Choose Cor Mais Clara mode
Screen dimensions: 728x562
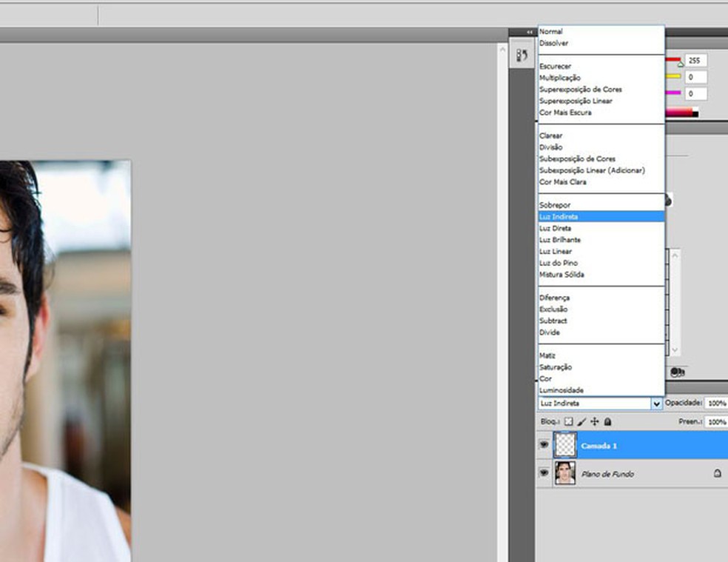click(x=601, y=182)
